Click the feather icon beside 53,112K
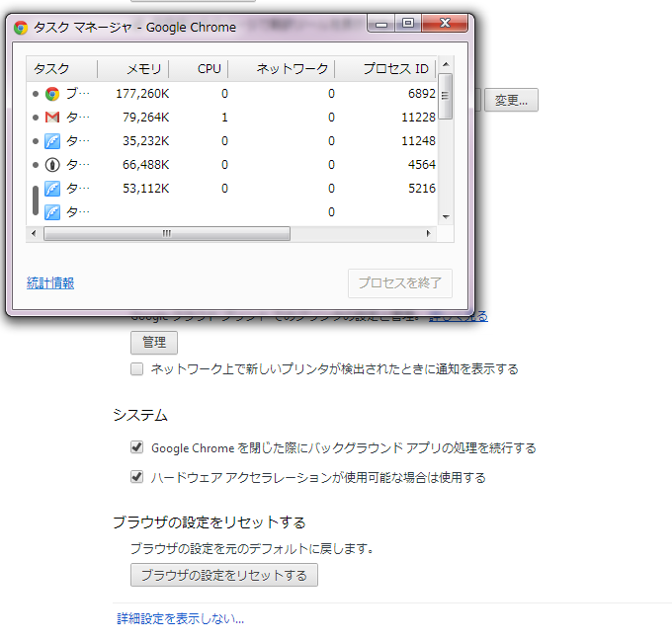 [x=52, y=189]
